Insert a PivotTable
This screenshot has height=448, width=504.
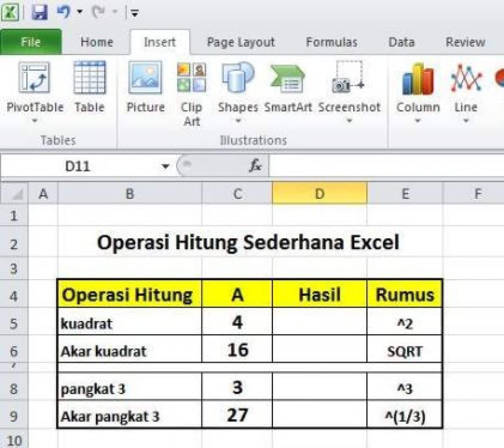34,87
